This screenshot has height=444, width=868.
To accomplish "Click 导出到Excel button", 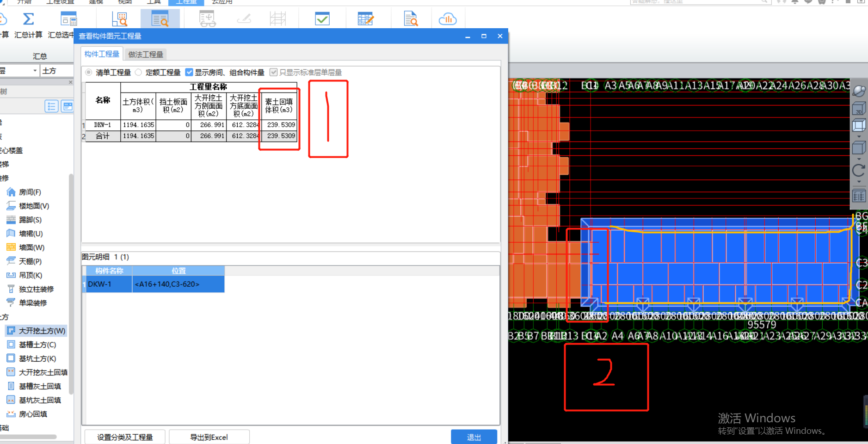I will coord(209,437).
